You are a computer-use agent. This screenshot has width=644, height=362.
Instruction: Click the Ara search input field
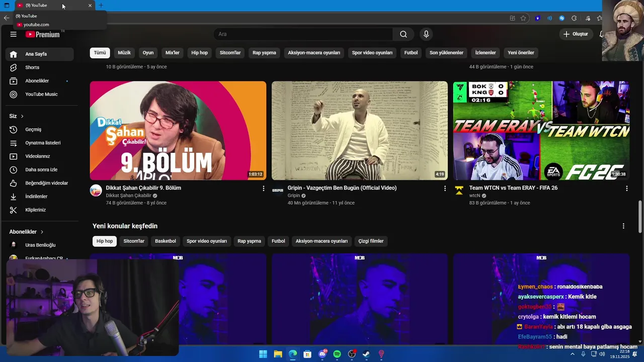pos(303,34)
